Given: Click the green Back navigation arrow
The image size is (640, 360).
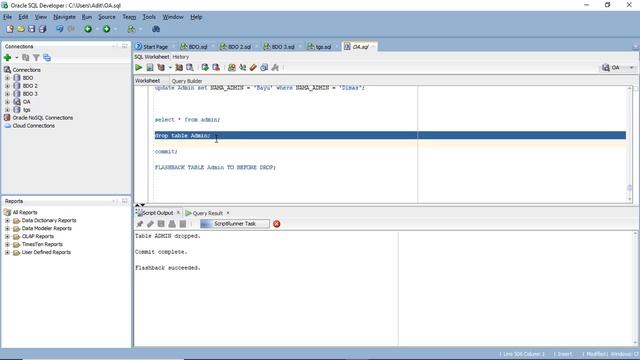Looking at the screenshot, I should click(88, 29).
